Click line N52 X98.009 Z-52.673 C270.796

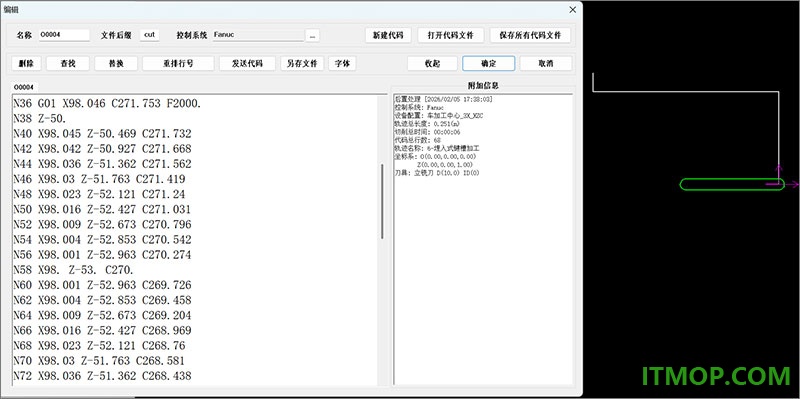(103, 225)
